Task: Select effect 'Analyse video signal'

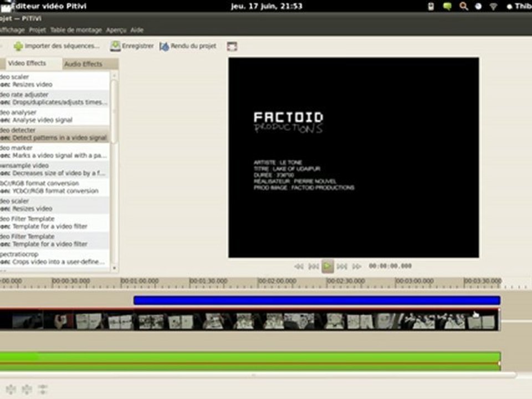Action: tap(54, 116)
